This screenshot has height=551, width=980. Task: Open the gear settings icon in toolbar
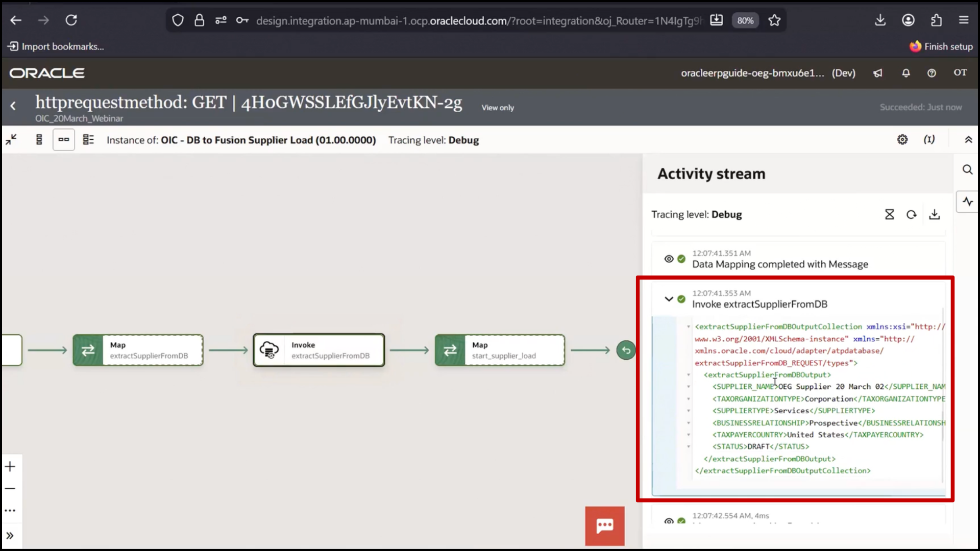[x=902, y=140]
